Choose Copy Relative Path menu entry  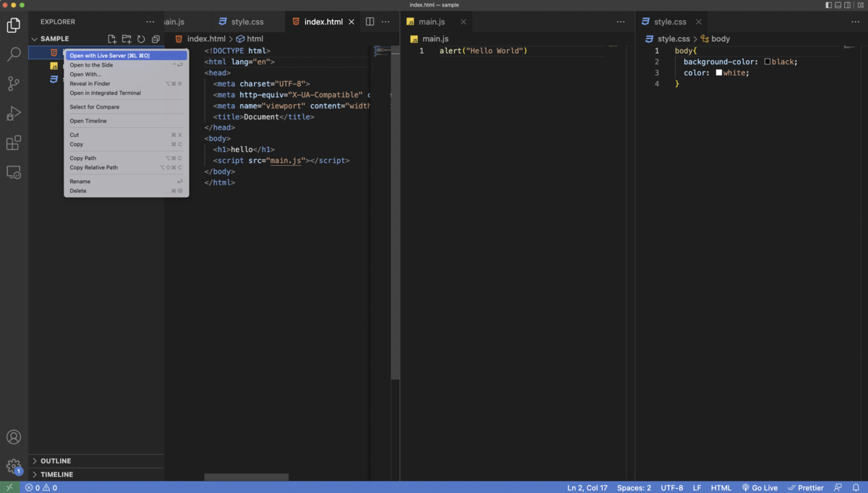(x=127, y=168)
